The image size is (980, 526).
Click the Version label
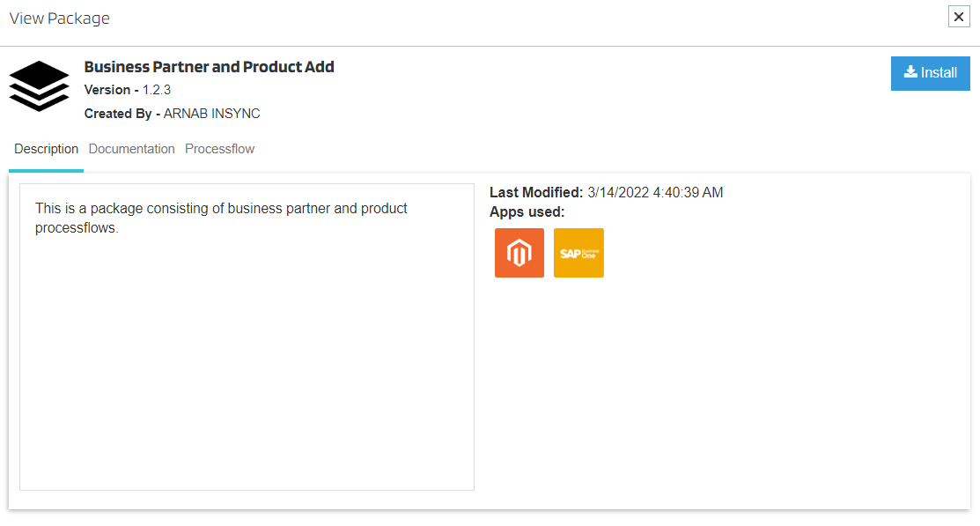tap(107, 90)
